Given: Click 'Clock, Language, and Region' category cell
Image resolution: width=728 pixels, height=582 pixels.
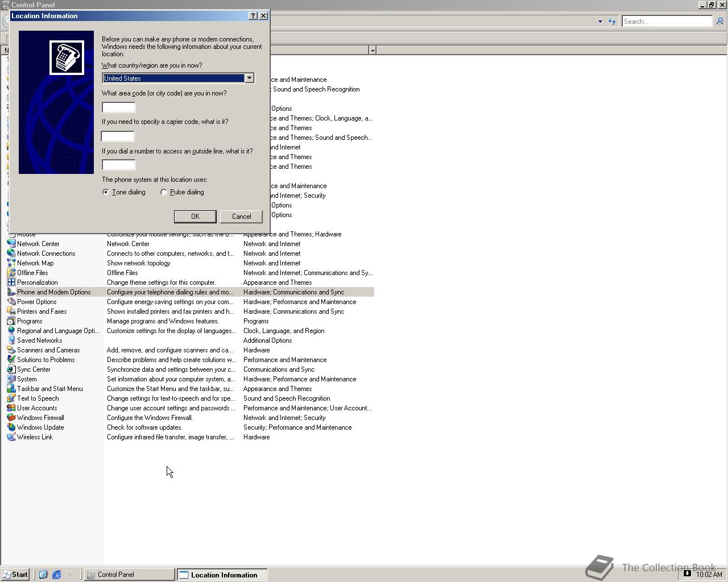Looking at the screenshot, I should pos(284,331).
